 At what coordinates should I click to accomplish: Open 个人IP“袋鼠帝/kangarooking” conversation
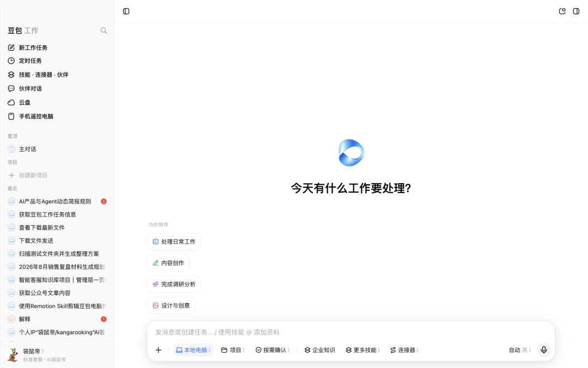57,333
